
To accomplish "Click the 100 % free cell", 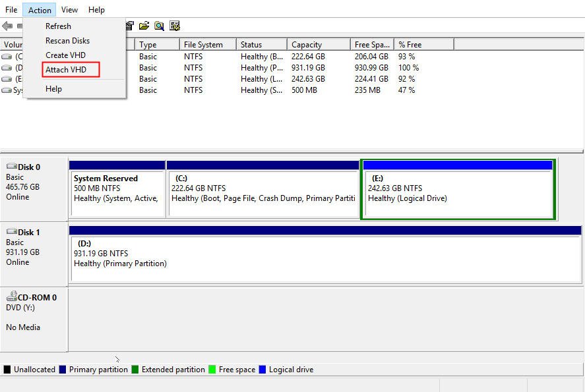I will coord(408,68).
